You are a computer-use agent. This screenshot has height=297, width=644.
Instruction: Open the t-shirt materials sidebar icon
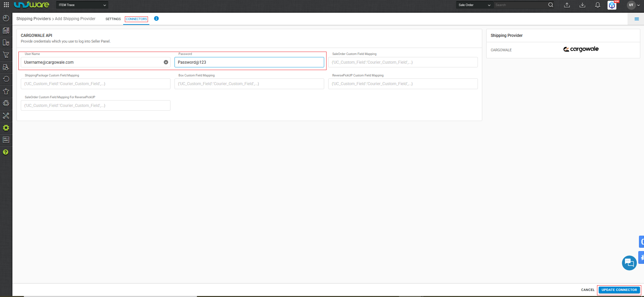coord(6,91)
